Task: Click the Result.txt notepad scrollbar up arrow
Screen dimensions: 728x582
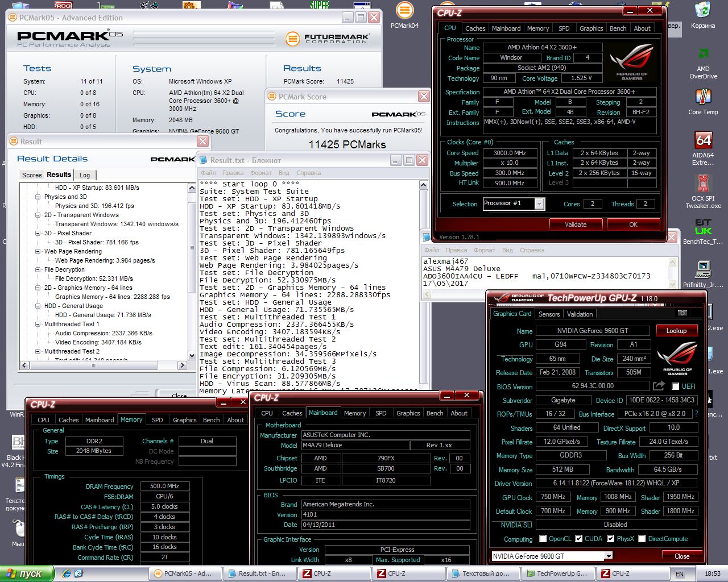Action: pos(423,185)
